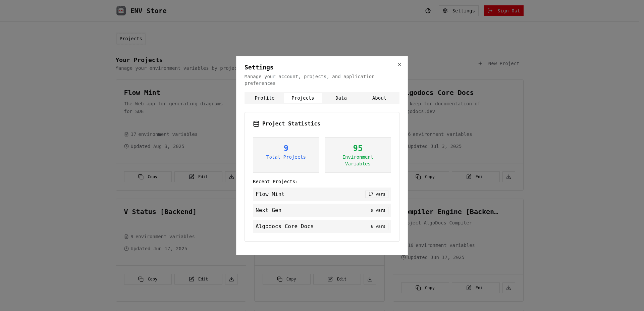Click the ENV Store title
This screenshot has width=644, height=311.
[149, 11]
